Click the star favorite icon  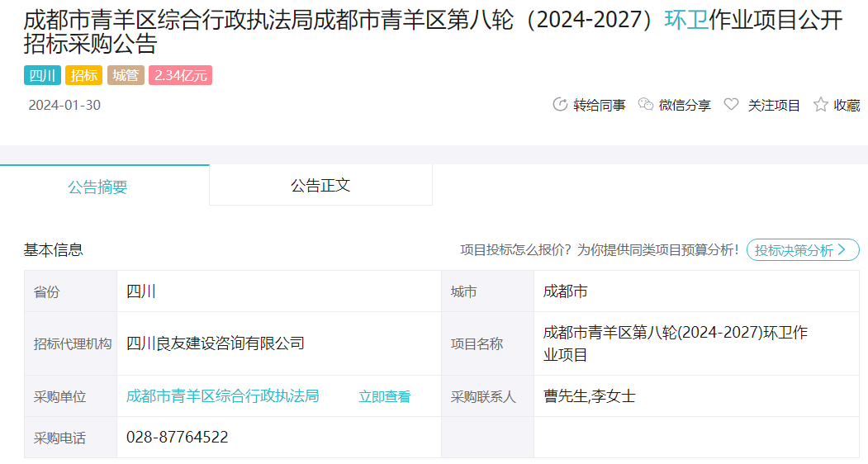(x=820, y=104)
